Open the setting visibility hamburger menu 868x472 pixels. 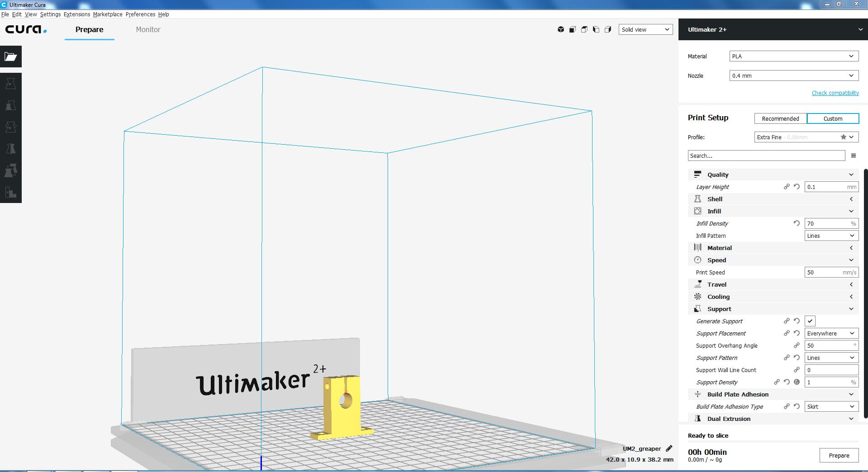tap(854, 156)
